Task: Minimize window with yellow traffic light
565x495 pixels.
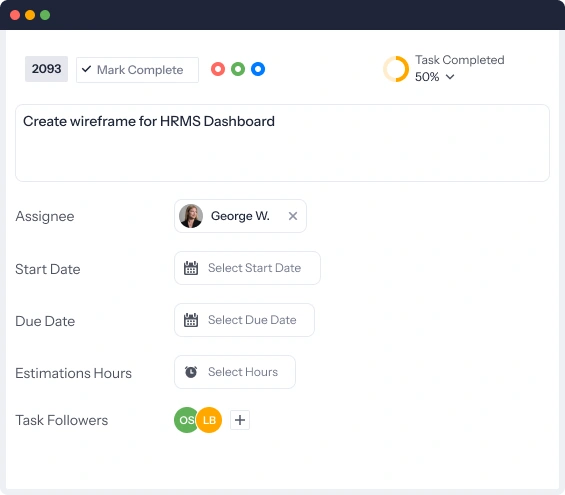Action: pyautogui.click(x=30, y=15)
